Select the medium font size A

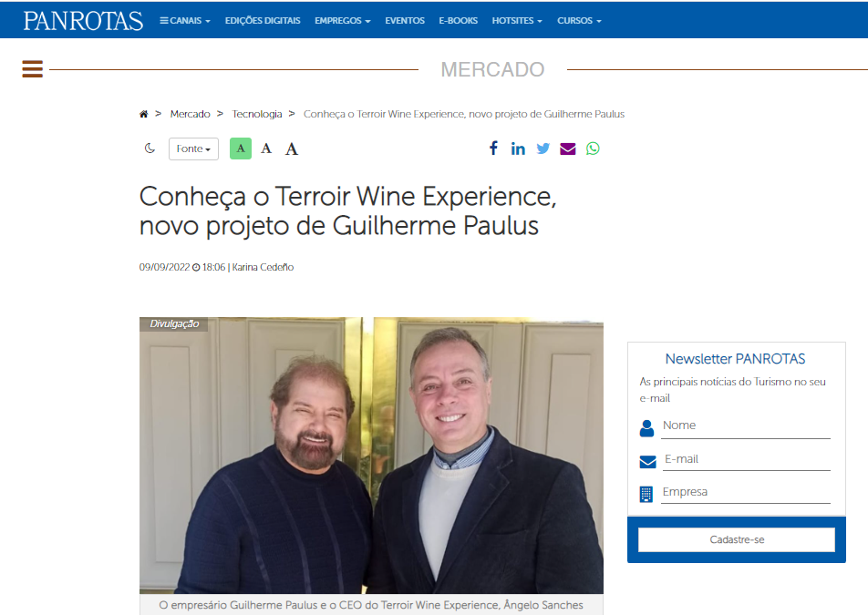coord(266,149)
